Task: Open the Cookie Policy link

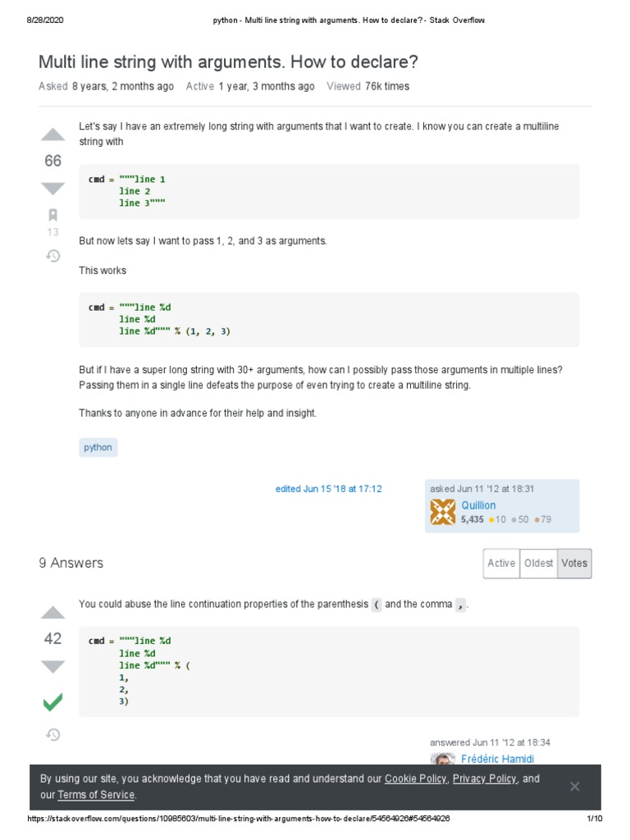Action: click(415, 778)
